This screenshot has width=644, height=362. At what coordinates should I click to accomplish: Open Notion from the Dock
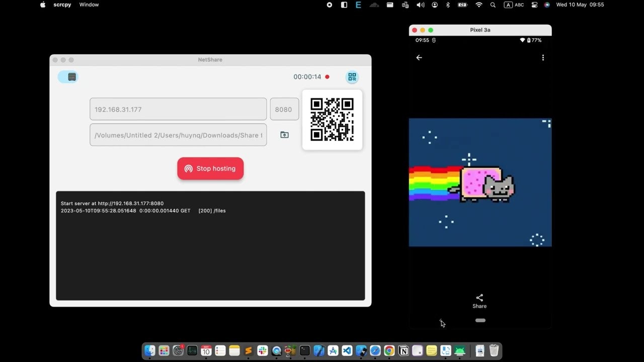[404, 351]
